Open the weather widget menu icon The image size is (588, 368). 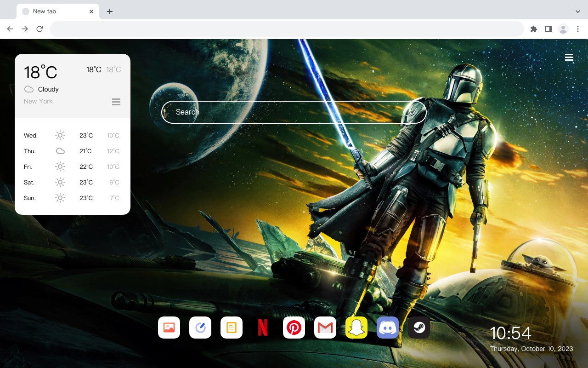coord(116,102)
